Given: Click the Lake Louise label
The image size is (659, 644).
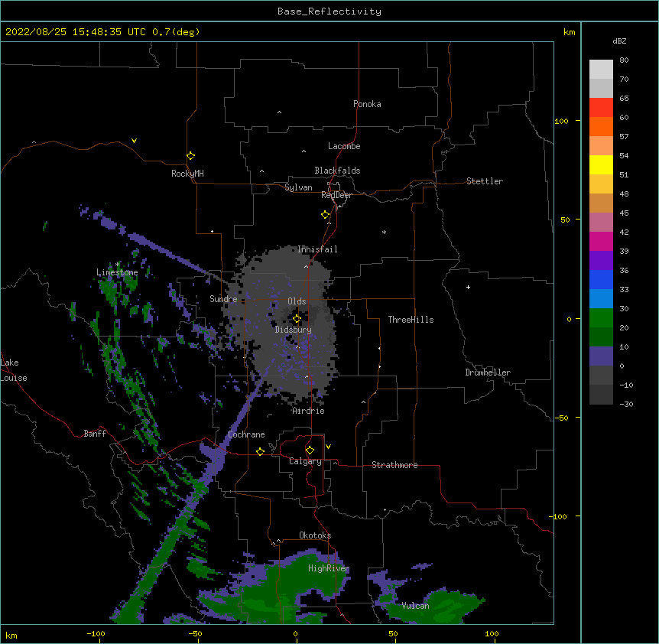Looking at the screenshot, I should tap(14, 370).
